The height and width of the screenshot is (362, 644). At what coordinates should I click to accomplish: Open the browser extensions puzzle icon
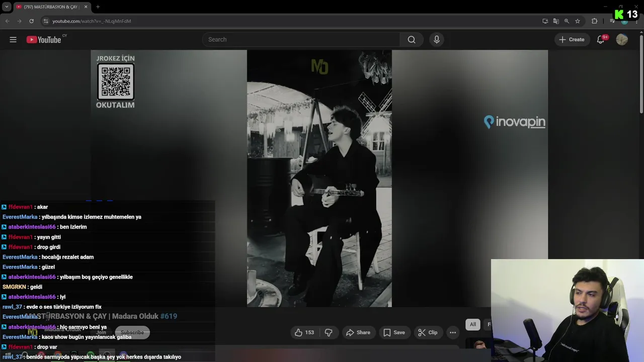click(594, 21)
